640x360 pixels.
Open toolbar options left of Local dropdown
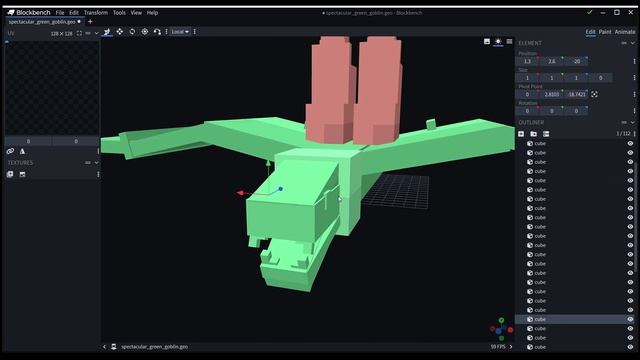pos(166,31)
